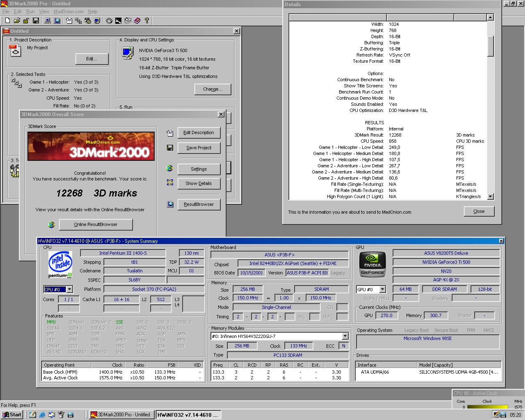The height and width of the screenshot is (420, 525).
Task: Click the Edit Description button
Action: 199,133
